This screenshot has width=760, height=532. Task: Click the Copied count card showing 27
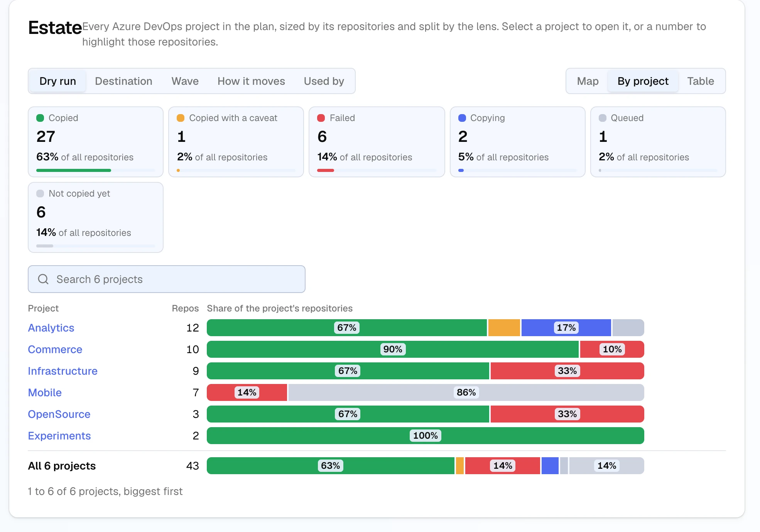[x=96, y=142]
